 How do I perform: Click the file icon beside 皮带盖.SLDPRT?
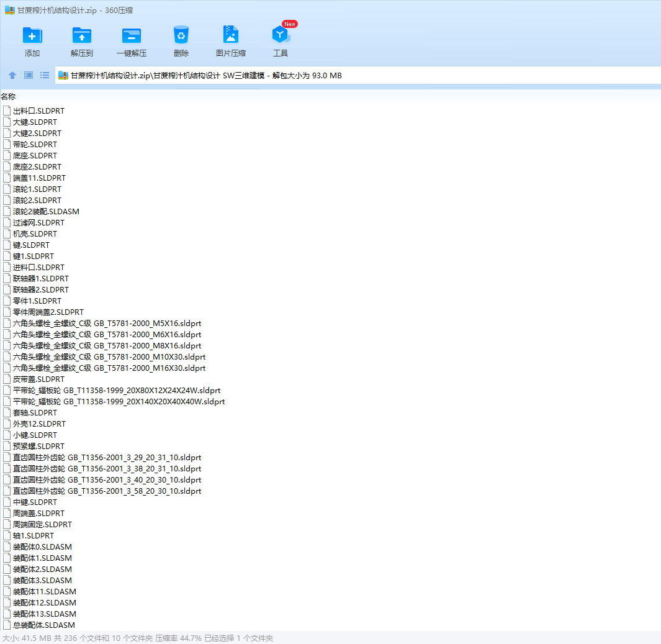click(7, 379)
